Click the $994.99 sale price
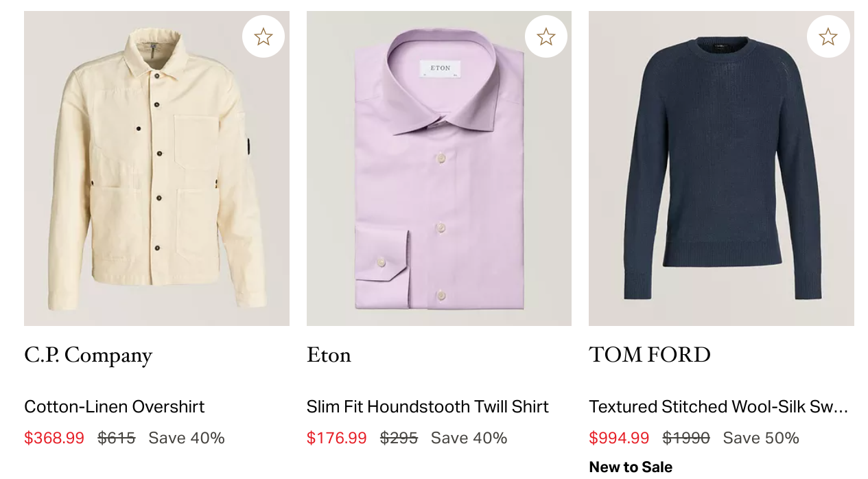The height and width of the screenshot is (479, 868). [619, 438]
